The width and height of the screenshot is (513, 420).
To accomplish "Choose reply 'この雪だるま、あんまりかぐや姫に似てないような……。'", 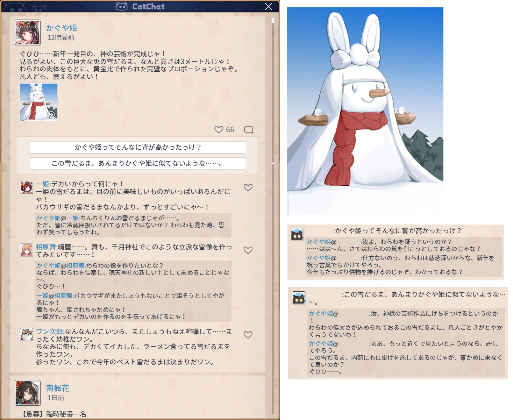I will (137, 163).
